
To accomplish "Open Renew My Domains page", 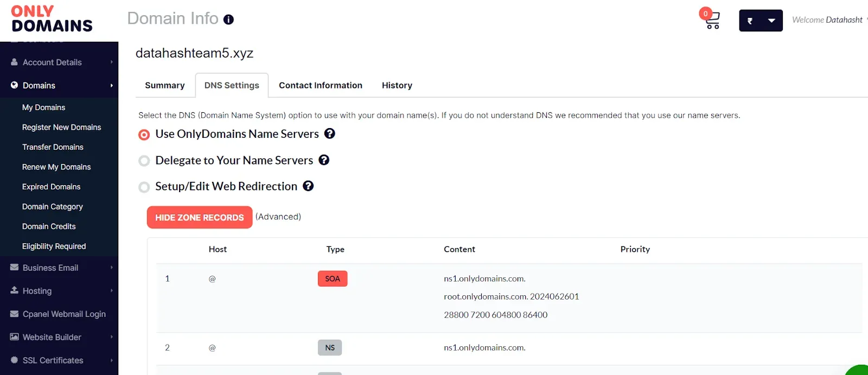I will [56, 167].
